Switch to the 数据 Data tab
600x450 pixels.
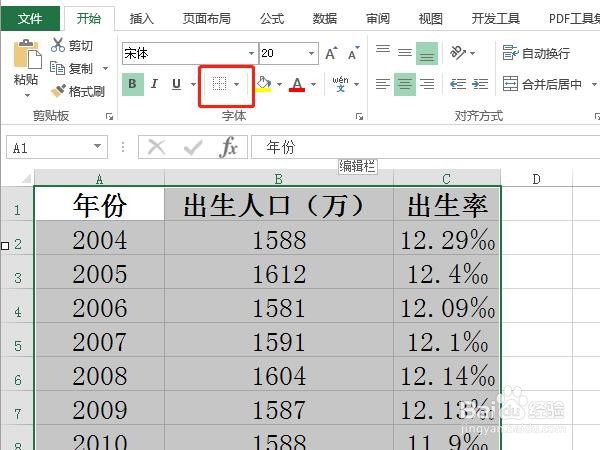325,18
